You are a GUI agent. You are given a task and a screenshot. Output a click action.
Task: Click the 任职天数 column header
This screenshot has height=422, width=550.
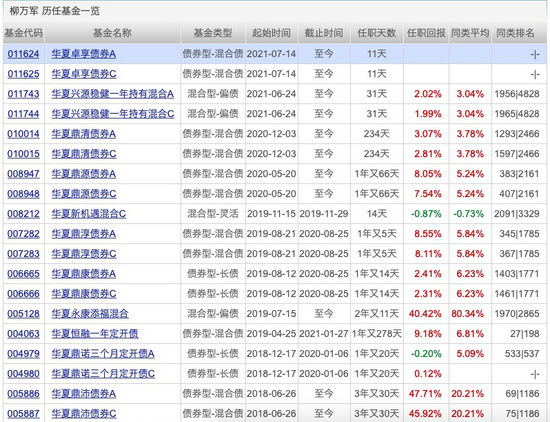377,33
